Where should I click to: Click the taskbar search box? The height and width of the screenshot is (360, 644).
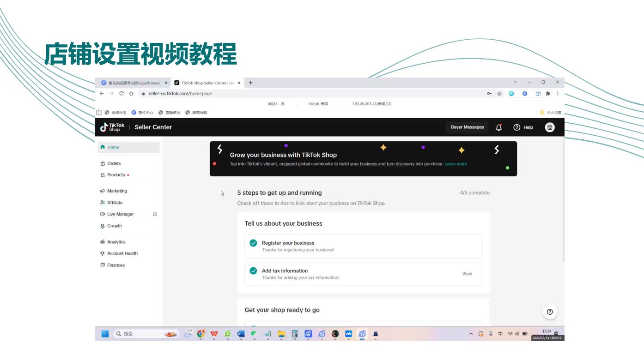click(146, 334)
